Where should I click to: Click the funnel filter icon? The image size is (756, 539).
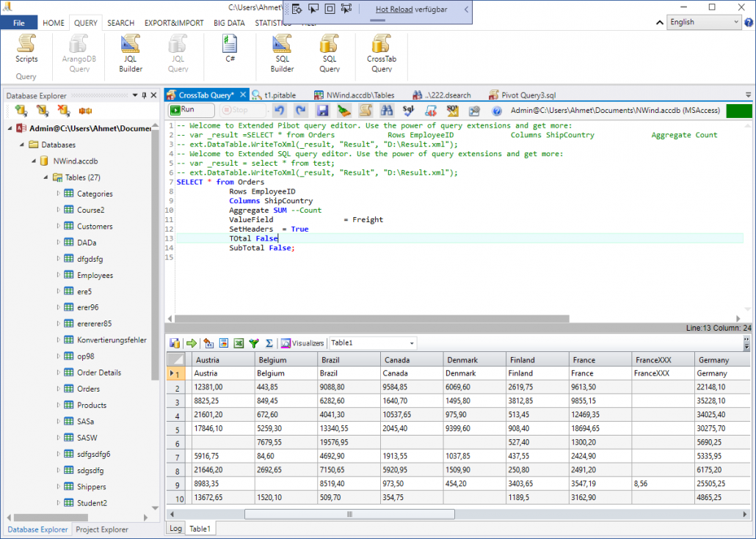click(254, 343)
